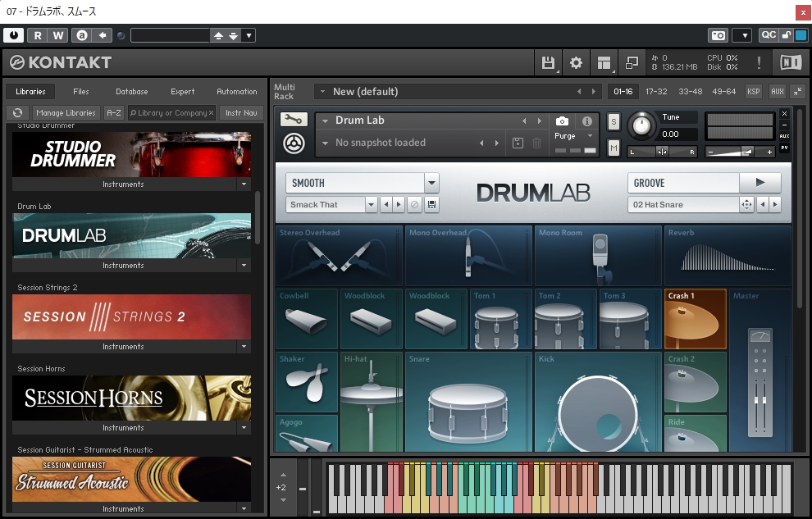Toggle the AUX sends button in rack header
The width and height of the screenshot is (812, 519).
pos(776,92)
